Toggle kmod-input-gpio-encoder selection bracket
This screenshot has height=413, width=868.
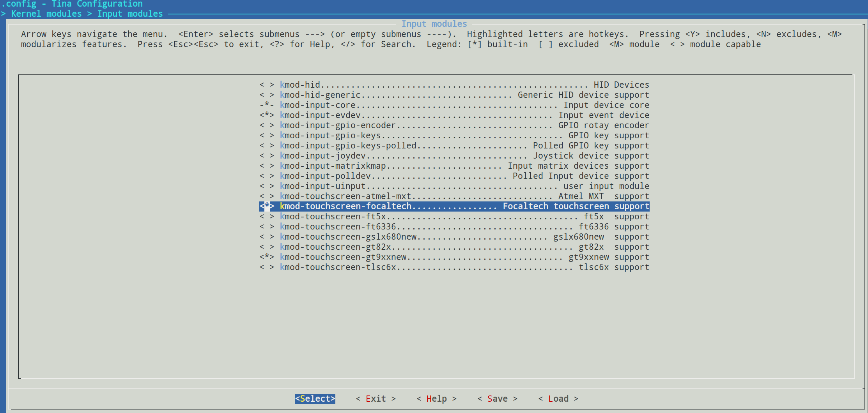(x=267, y=125)
